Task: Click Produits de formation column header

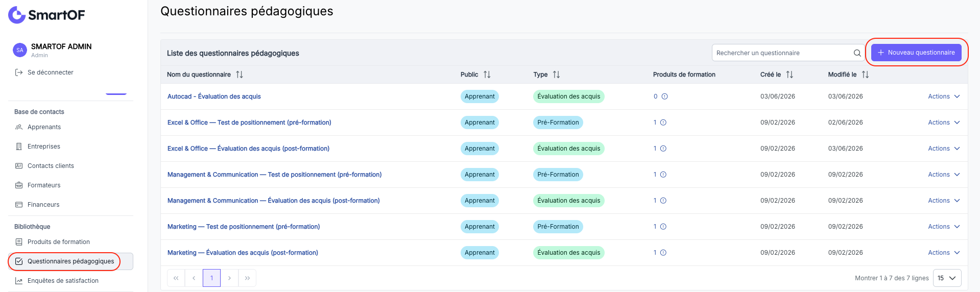Action: pos(684,75)
